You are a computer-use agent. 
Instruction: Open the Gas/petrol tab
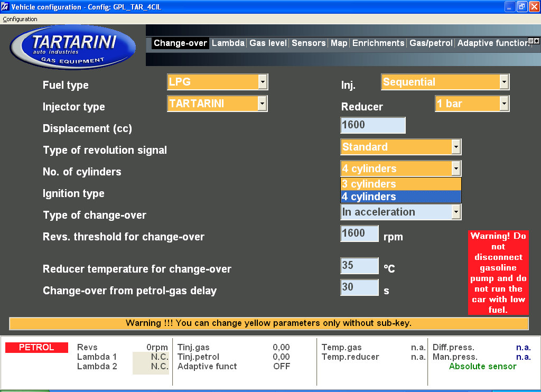[431, 43]
